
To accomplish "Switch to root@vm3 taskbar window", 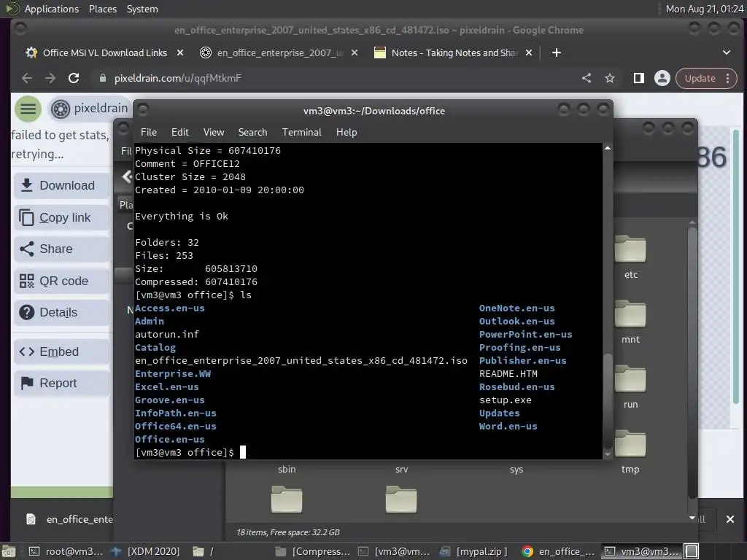I will [x=66, y=551].
